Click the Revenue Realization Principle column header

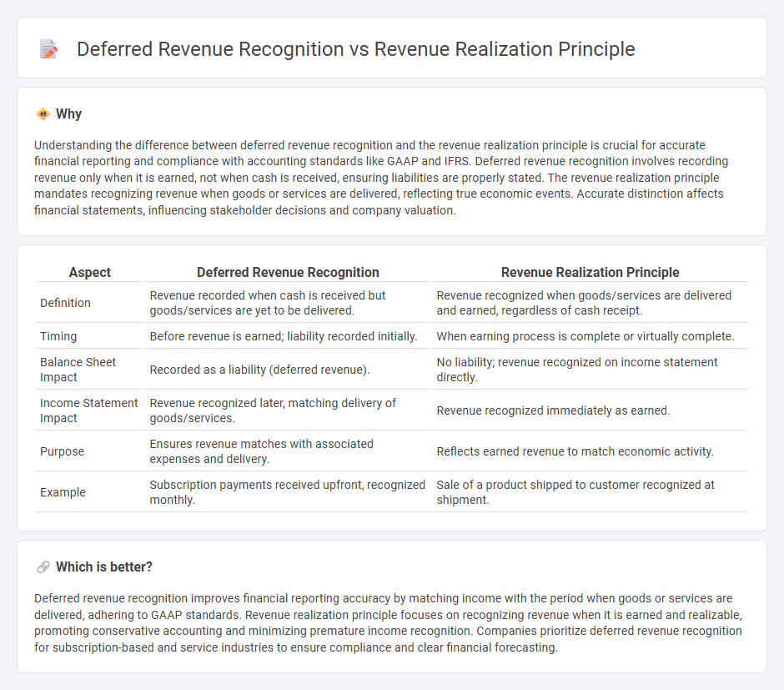pyautogui.click(x=590, y=273)
